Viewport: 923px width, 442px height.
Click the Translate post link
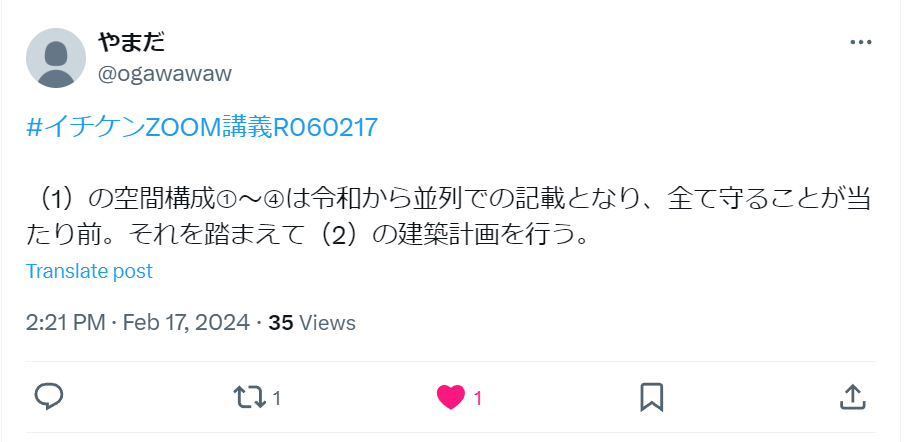[89, 271]
